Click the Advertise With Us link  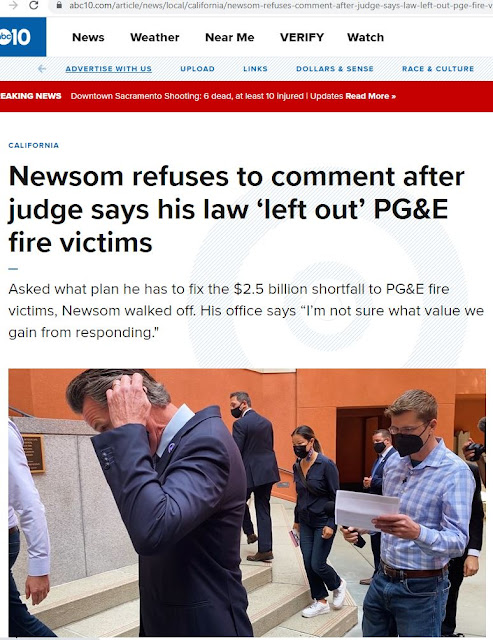pos(109,69)
